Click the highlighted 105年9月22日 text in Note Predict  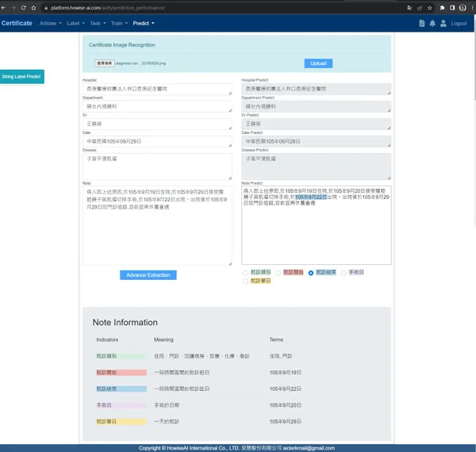[311, 197]
